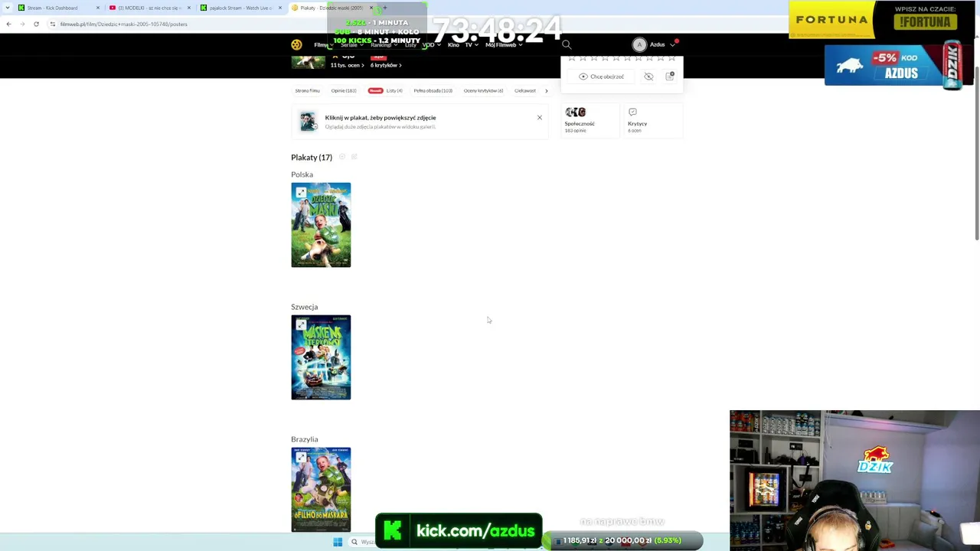
Task: Click the browser forward arrow
Action: 22,24
